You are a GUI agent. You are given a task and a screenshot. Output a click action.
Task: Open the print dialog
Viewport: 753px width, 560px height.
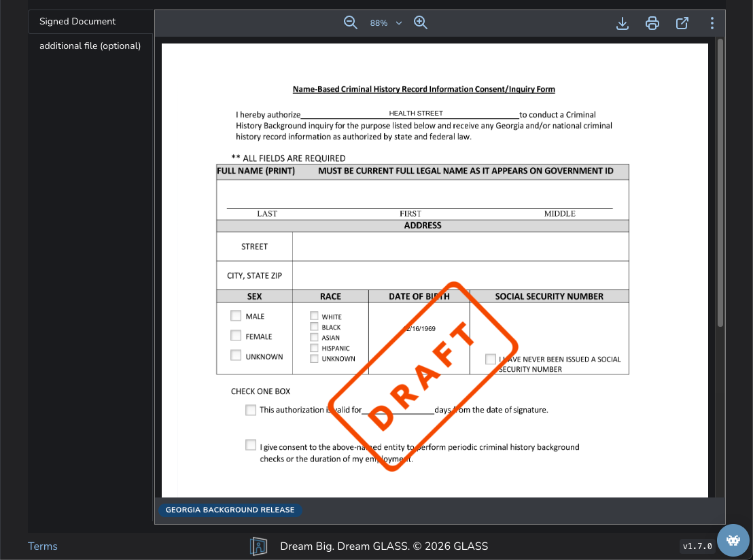[x=652, y=22]
